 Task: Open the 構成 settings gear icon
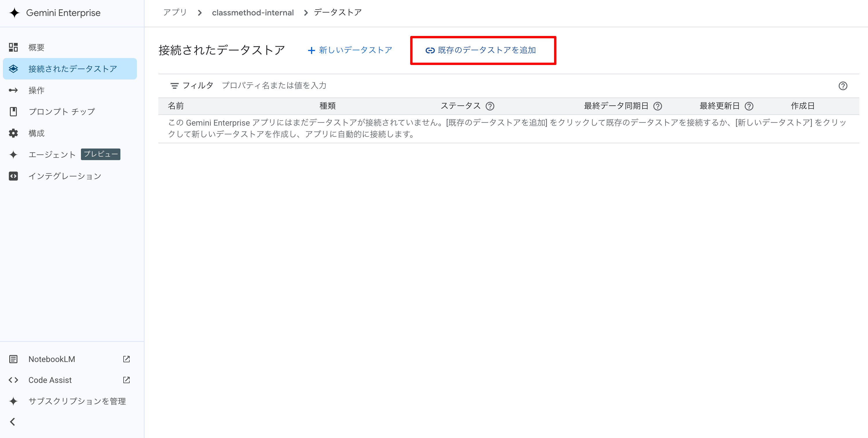click(13, 133)
